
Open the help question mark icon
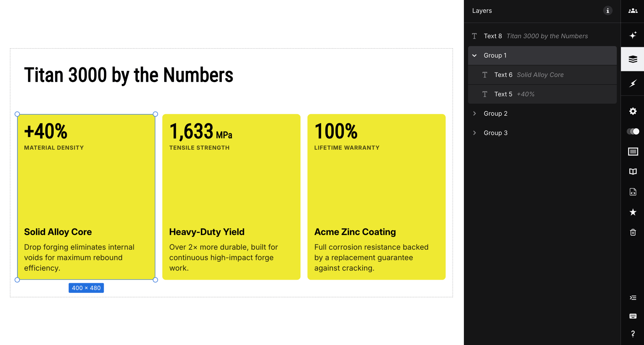633,334
